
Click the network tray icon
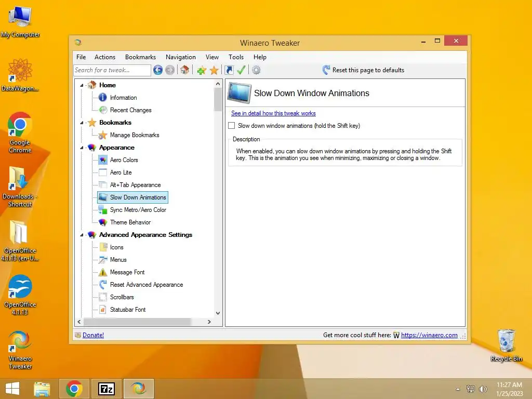[471, 389]
